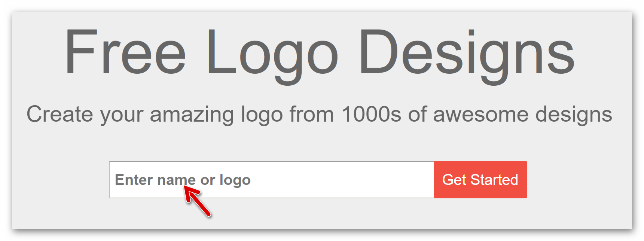
Task: Click the red arrow annotation pointer
Action: [197, 201]
